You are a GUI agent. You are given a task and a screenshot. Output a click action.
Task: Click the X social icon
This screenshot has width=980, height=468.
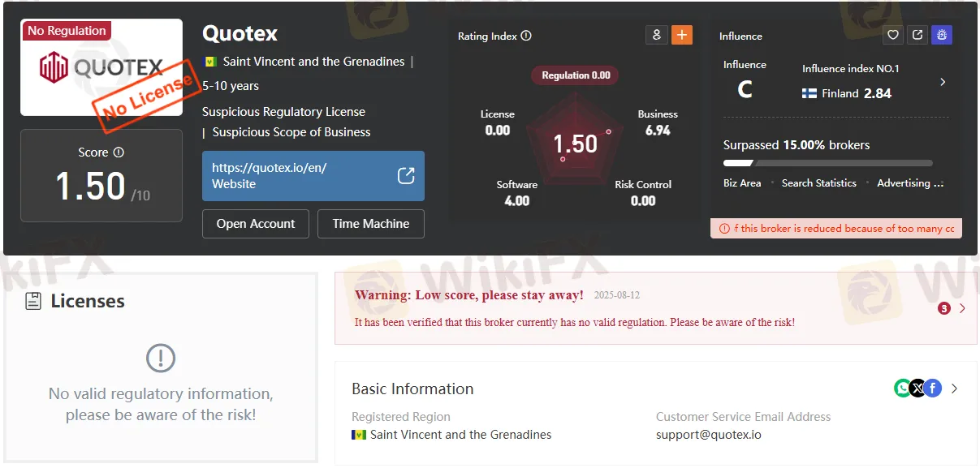point(917,389)
